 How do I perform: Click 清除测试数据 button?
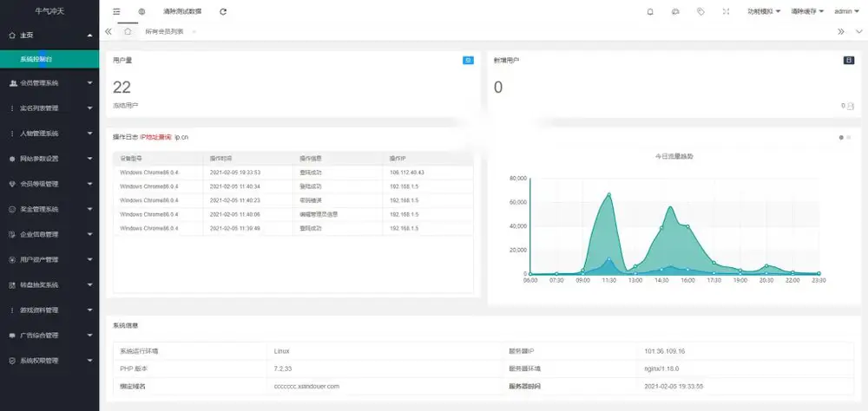coord(182,11)
